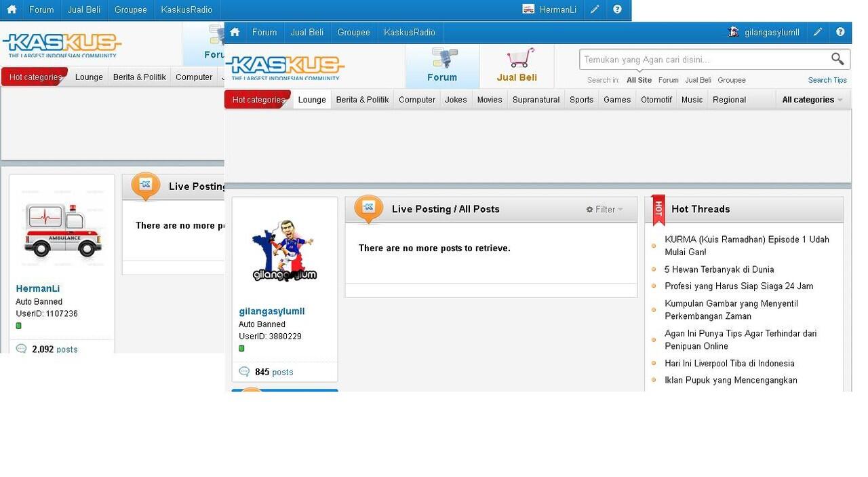Image resolution: width=868 pixels, height=477 pixels.
Task: Open gilangasylumII profile picture
Action: point(285,250)
